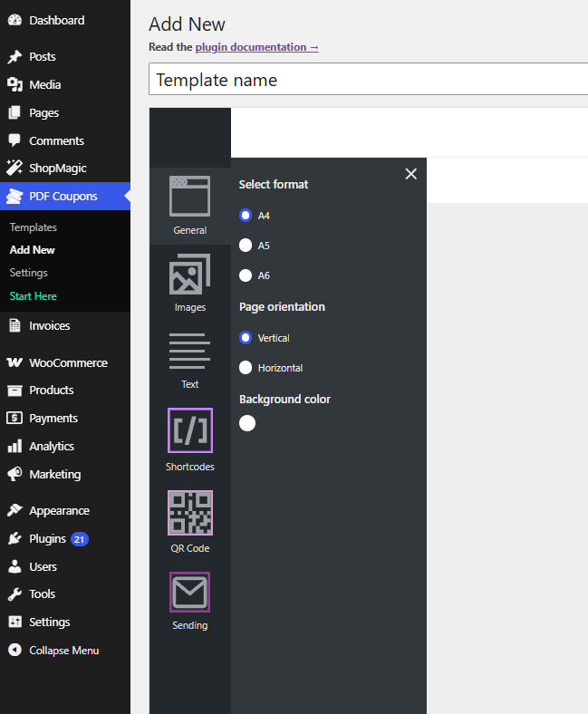Click the Posts pin icon
Viewport: 588px width, 714px height.
click(14, 56)
